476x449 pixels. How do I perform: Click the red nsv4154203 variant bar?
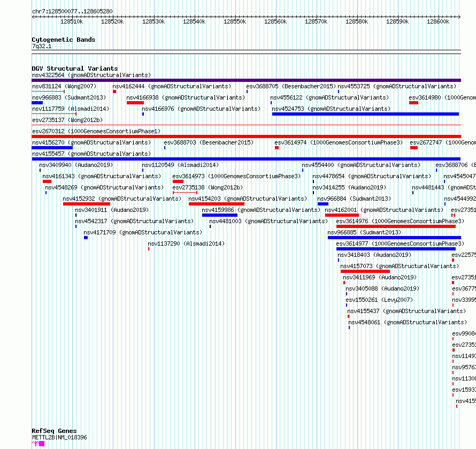[217, 204]
